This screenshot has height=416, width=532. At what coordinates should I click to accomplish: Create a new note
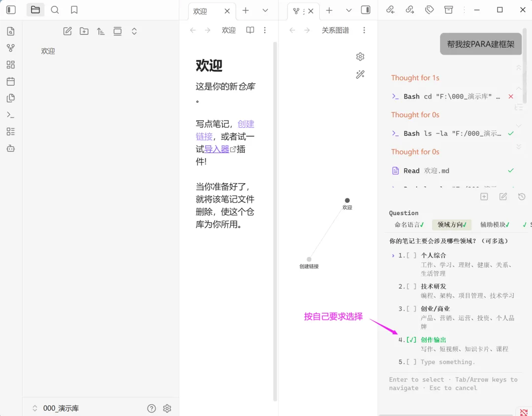(67, 31)
